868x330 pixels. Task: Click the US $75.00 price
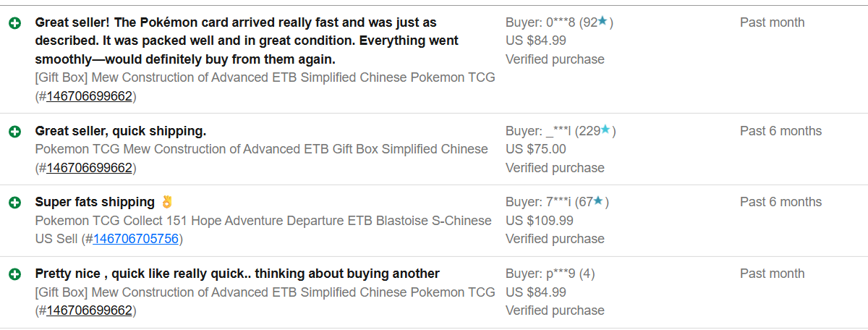(536, 149)
